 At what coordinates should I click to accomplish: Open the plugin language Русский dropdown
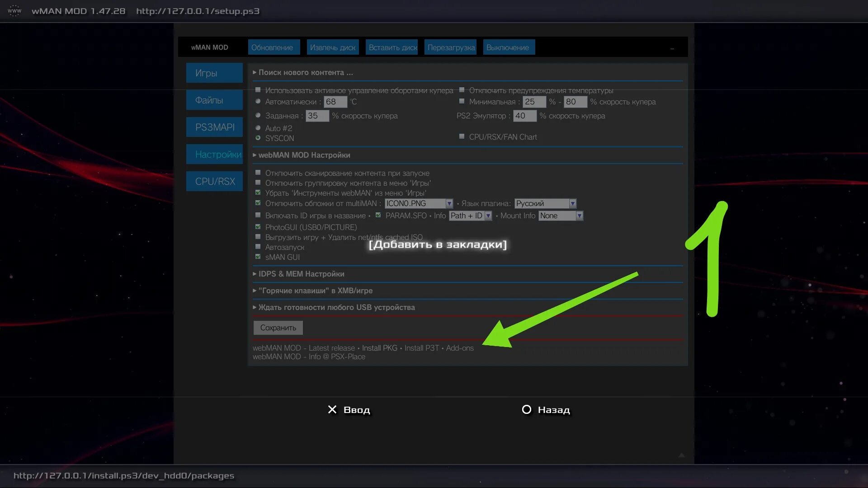pyautogui.click(x=545, y=203)
